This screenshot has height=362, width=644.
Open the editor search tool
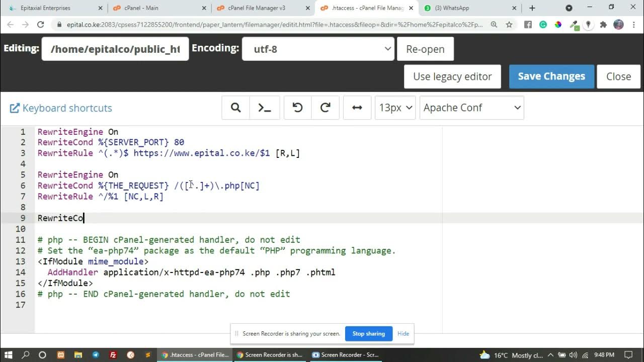pos(235,108)
